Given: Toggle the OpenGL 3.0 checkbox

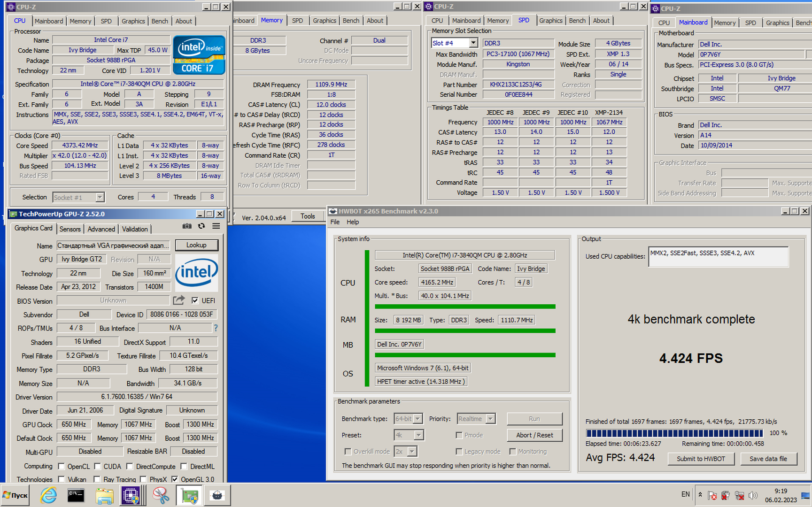Looking at the screenshot, I should [x=175, y=479].
